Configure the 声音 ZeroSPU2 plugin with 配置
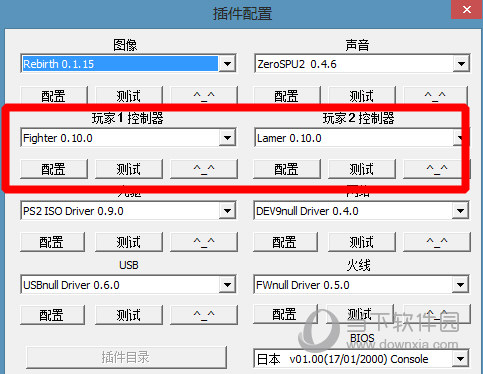Screen dimensions: 483x374 (x=287, y=96)
